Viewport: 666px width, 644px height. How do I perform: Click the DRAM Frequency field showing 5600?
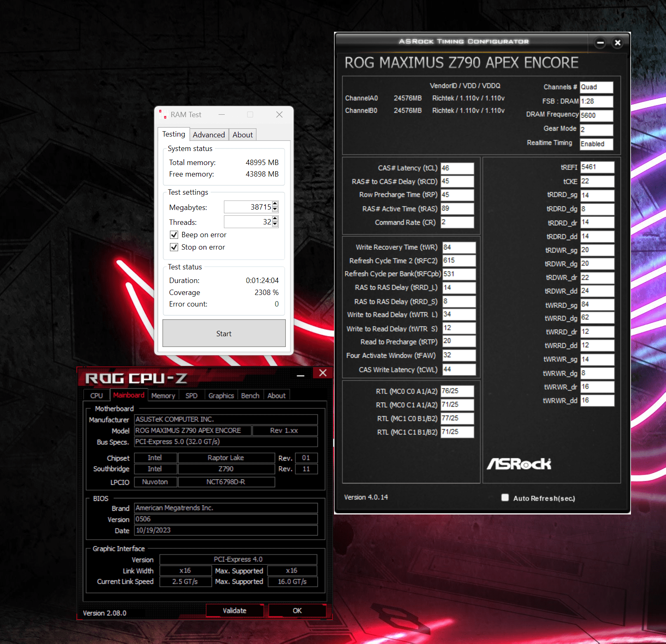tap(596, 116)
